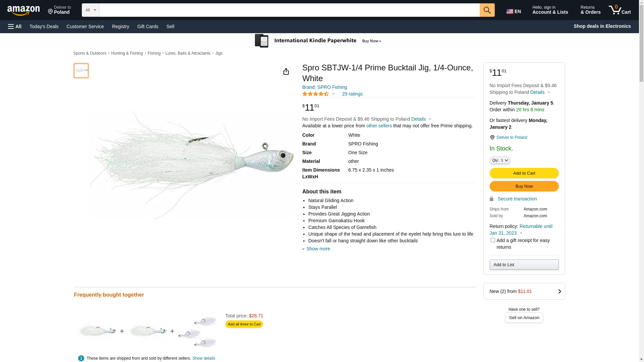
Task: Click the Add to Cart button
Action: pyautogui.click(x=524, y=173)
